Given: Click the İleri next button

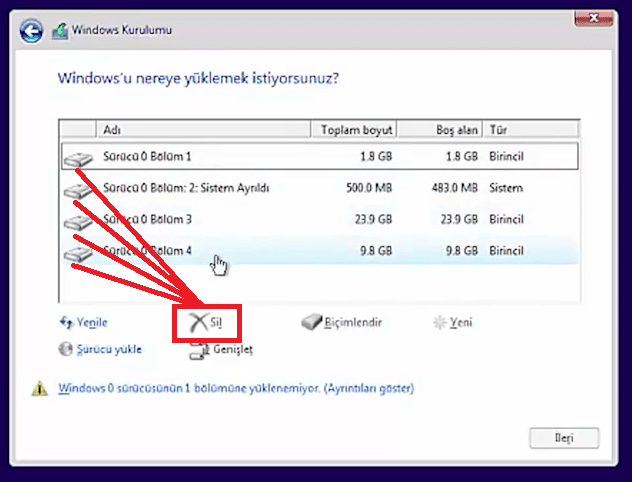Looking at the screenshot, I should tap(564, 438).
